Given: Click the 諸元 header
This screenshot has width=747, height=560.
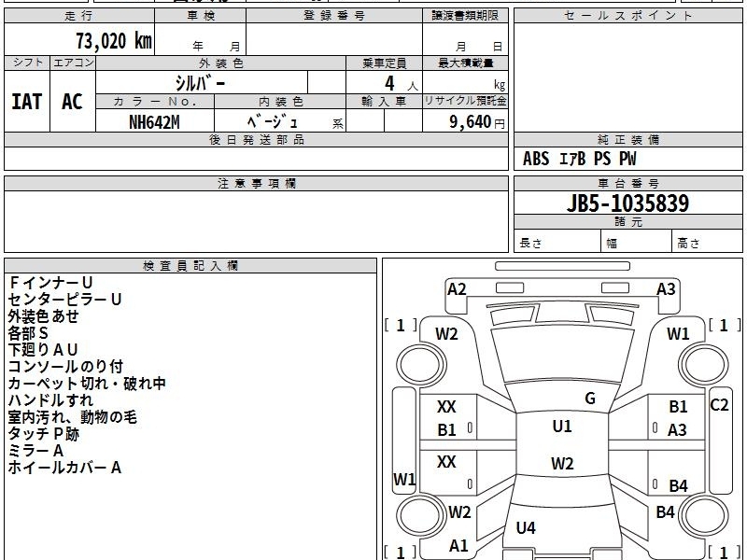Looking at the screenshot, I should click(x=627, y=222).
